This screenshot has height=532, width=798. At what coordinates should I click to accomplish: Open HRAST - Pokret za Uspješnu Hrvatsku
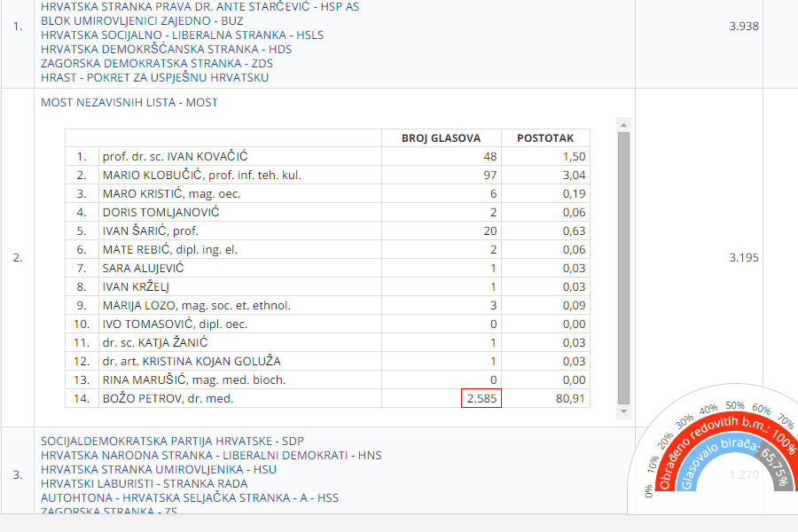(x=154, y=78)
